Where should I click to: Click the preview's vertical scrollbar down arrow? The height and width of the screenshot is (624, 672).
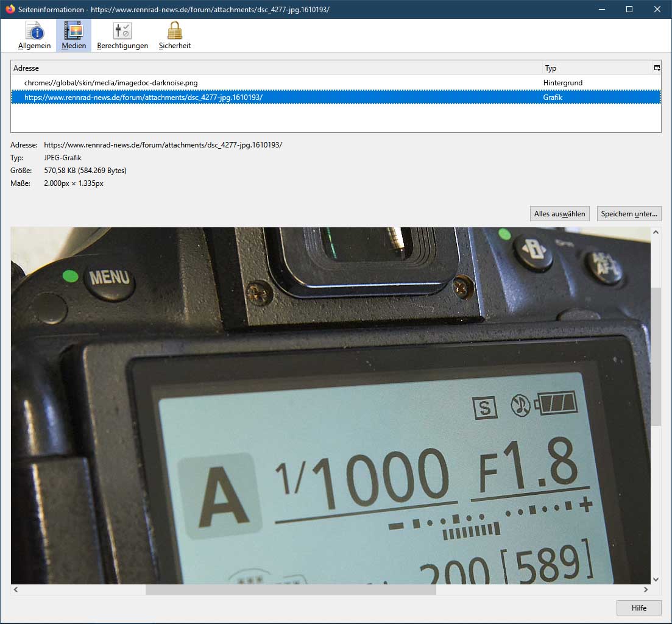click(656, 579)
